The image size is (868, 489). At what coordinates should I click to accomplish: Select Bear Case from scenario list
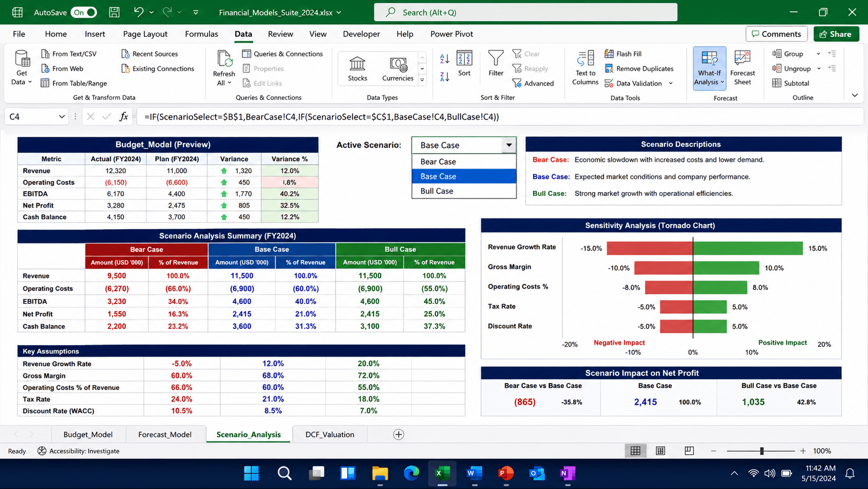[x=464, y=162]
